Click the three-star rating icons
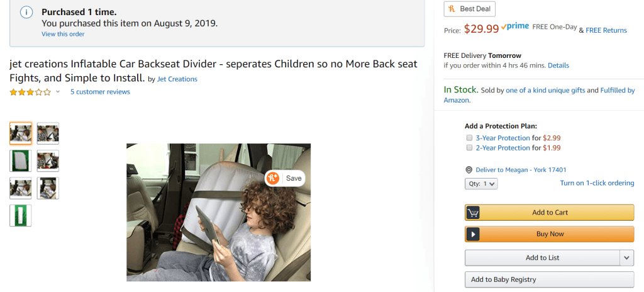This screenshot has width=644, height=292. (x=30, y=92)
